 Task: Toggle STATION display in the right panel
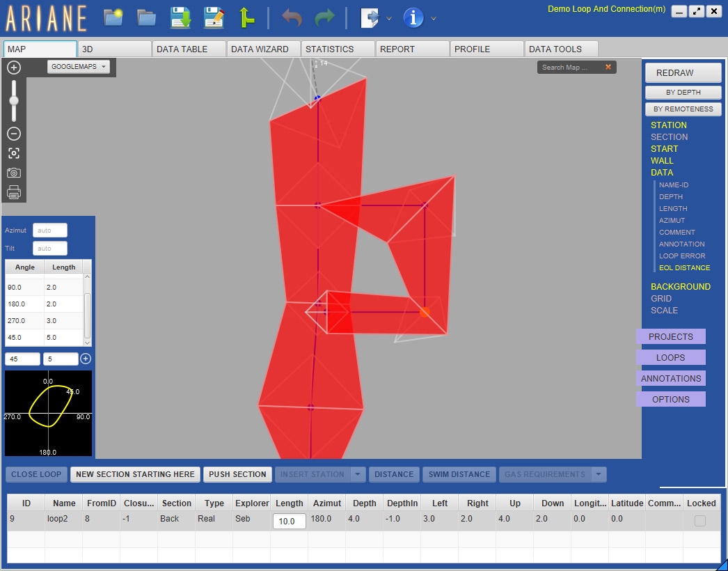click(668, 125)
